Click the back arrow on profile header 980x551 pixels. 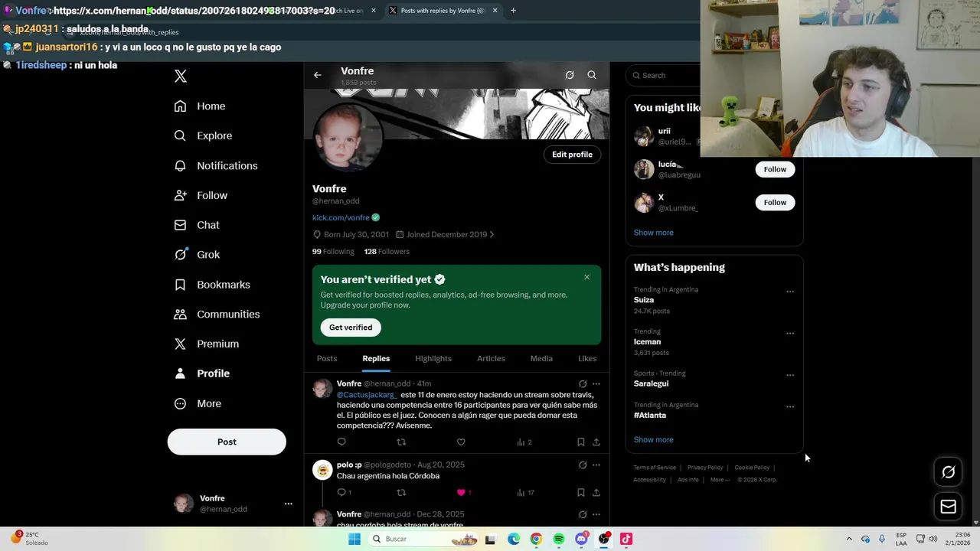tap(318, 75)
